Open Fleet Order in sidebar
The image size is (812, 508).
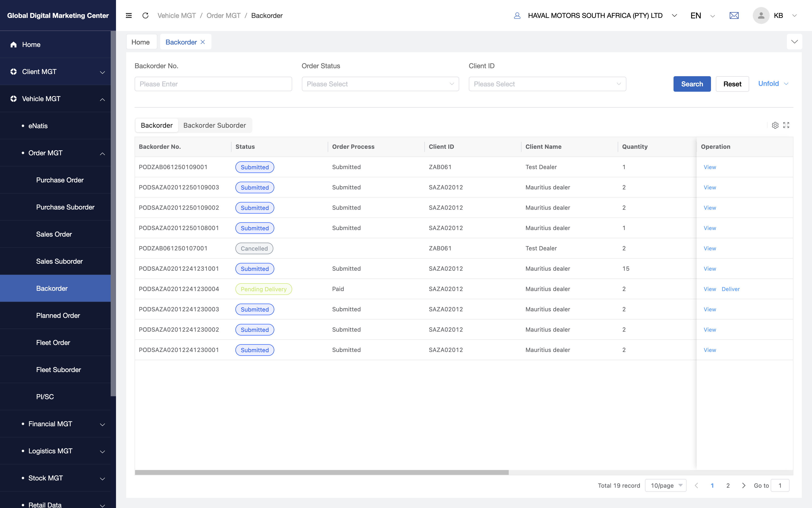point(53,343)
